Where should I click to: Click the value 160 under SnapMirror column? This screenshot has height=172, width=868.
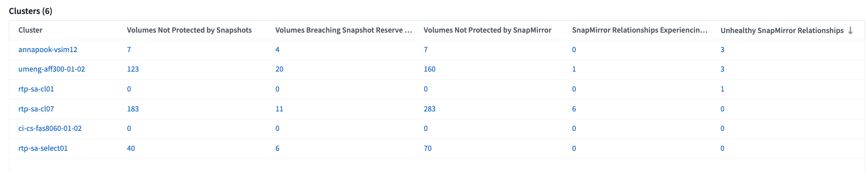pos(430,69)
